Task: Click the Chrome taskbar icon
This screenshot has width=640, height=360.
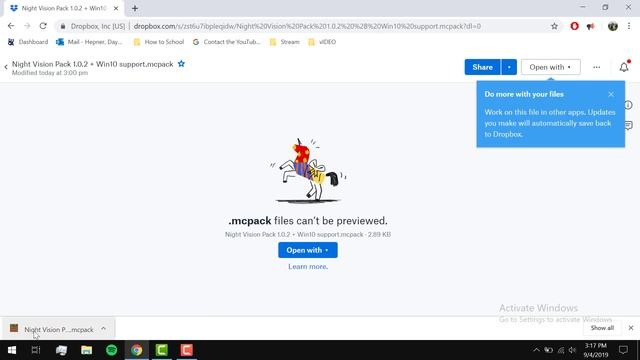Action: 137,350
